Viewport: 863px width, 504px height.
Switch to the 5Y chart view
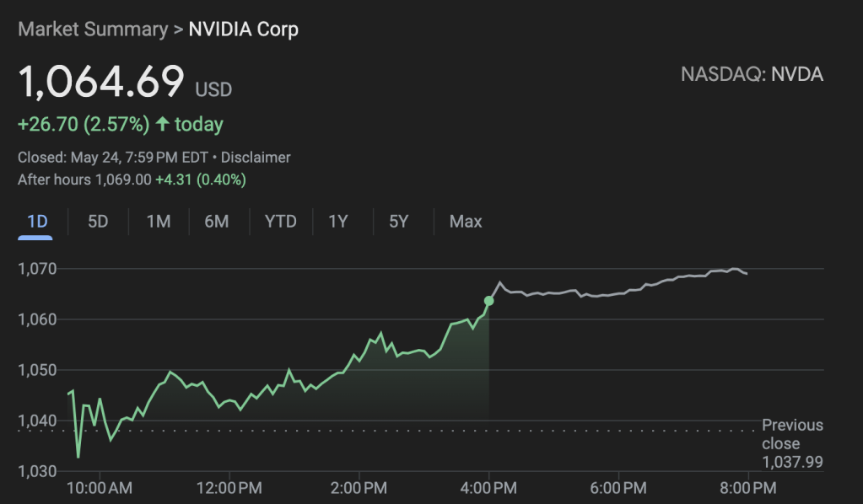[398, 222]
